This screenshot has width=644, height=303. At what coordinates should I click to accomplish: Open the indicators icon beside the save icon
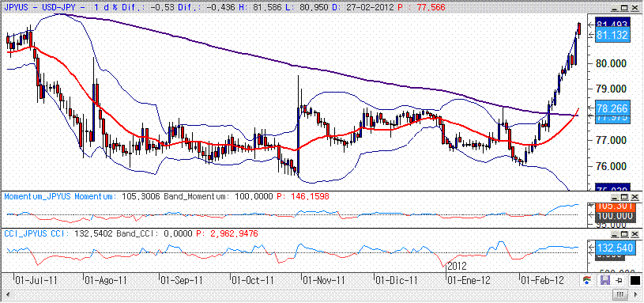[587, 280]
